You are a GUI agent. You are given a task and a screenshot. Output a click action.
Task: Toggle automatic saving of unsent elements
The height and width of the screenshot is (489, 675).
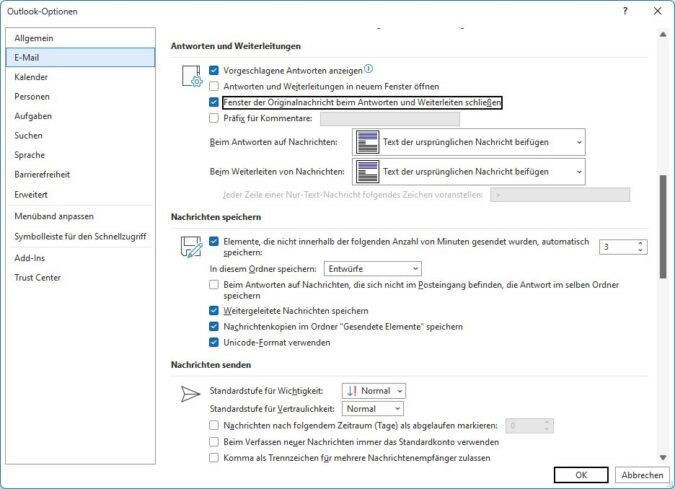coord(214,241)
